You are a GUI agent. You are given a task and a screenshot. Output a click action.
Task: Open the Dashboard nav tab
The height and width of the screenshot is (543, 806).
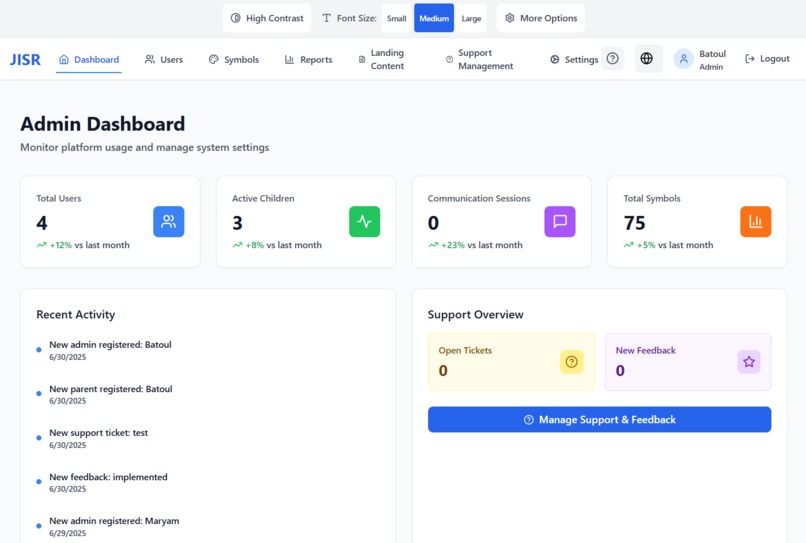[x=88, y=60]
